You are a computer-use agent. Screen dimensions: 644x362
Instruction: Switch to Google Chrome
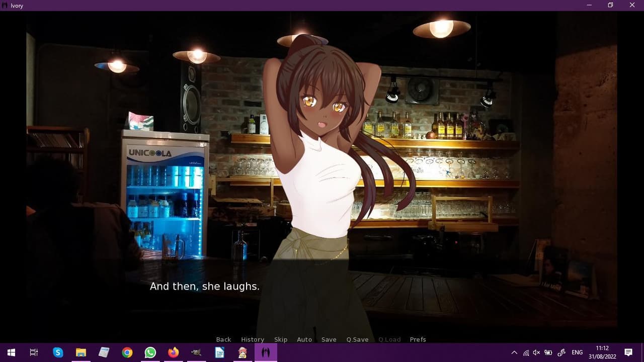coord(127,352)
